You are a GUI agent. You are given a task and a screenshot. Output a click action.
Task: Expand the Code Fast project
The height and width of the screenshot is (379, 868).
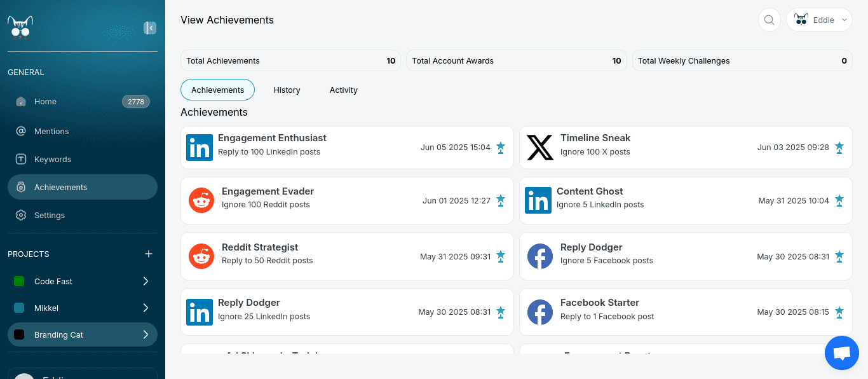(146, 281)
